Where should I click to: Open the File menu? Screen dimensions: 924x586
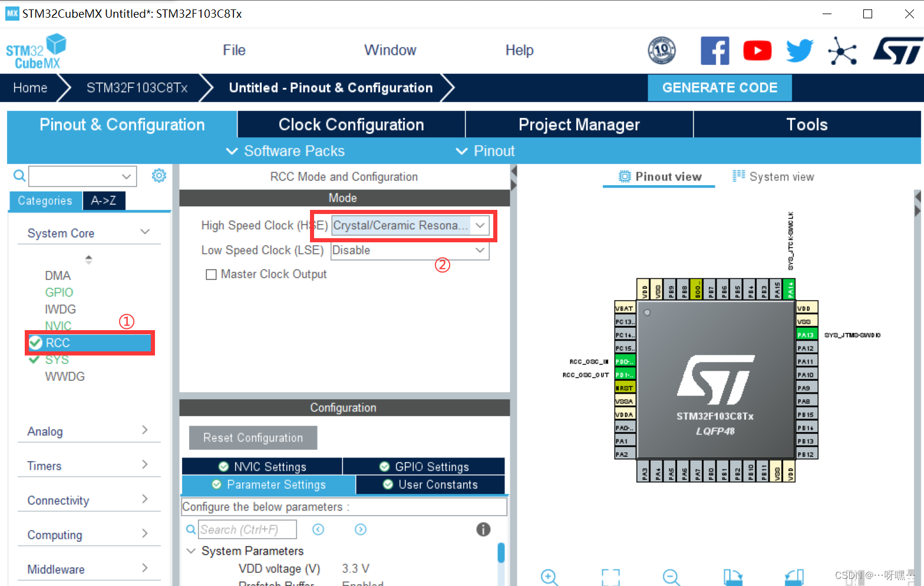click(x=234, y=50)
